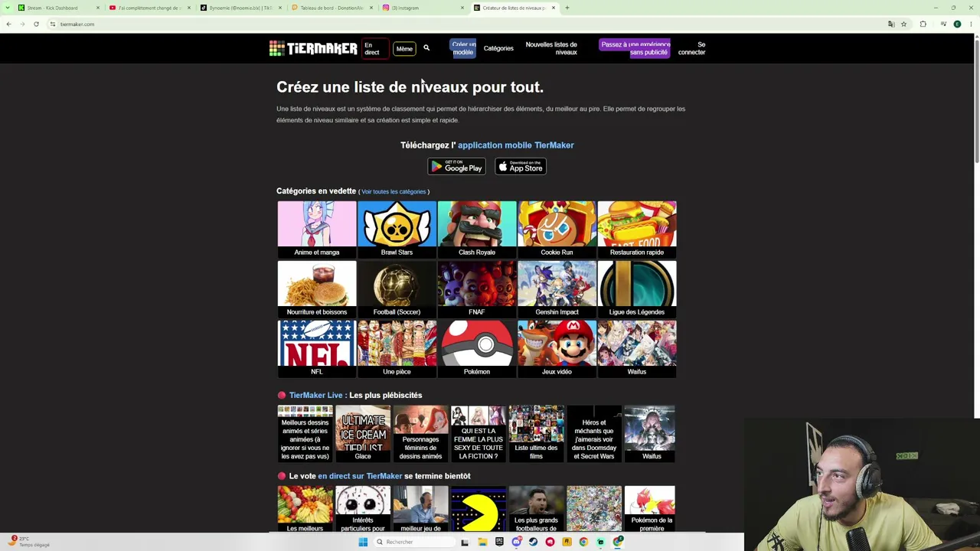This screenshot has height=551, width=980.
Task: Open the Une pièce category
Action: [x=397, y=349]
